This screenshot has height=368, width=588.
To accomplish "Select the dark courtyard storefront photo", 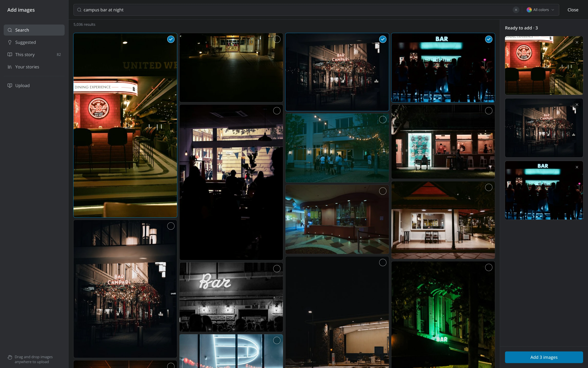I will click(x=277, y=39).
